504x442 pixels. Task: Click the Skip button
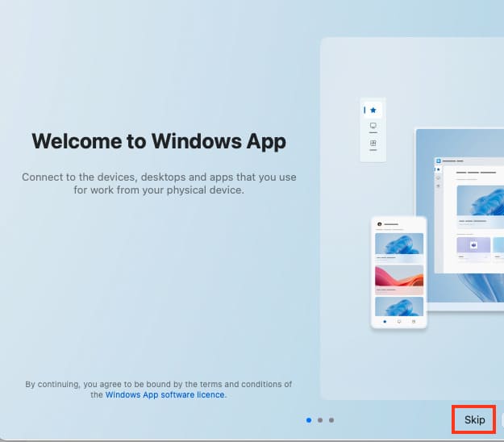pyautogui.click(x=474, y=420)
